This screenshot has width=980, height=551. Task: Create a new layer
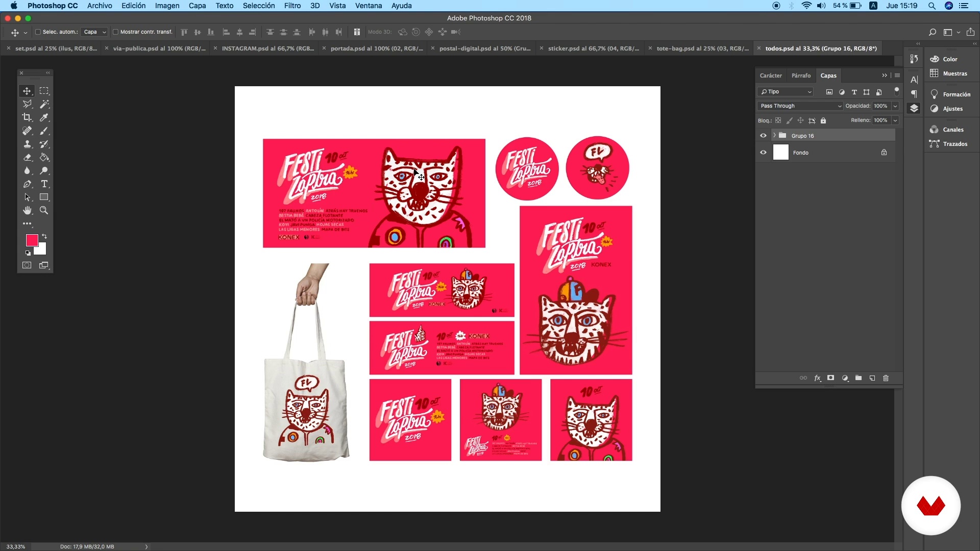(x=872, y=378)
